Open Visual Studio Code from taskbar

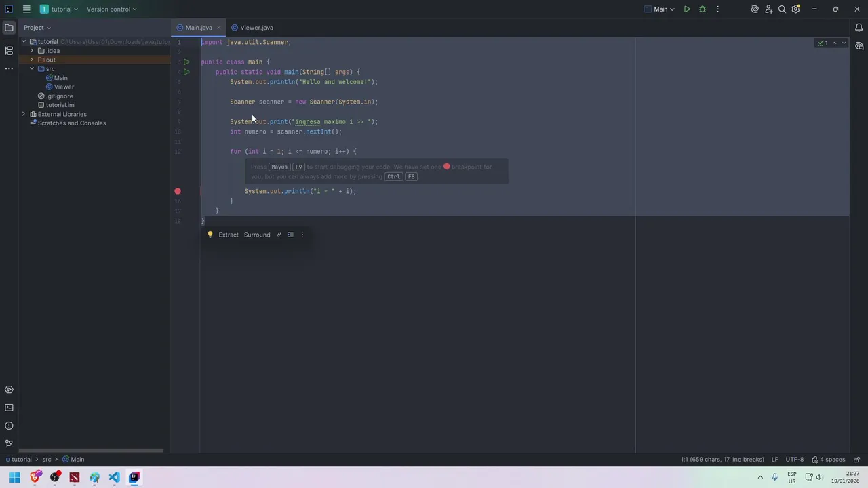(x=114, y=477)
